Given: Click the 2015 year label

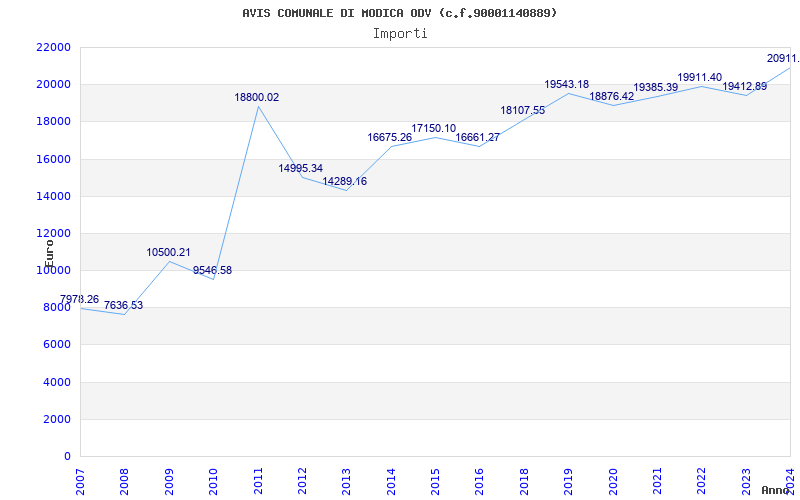Looking at the screenshot, I should coord(435,482).
